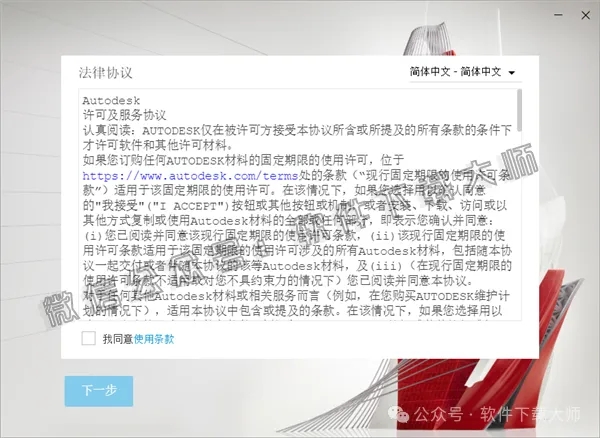Viewport: 600px width, 438px height.
Task: Open the 使用条款 terms link
Action: tap(154, 339)
